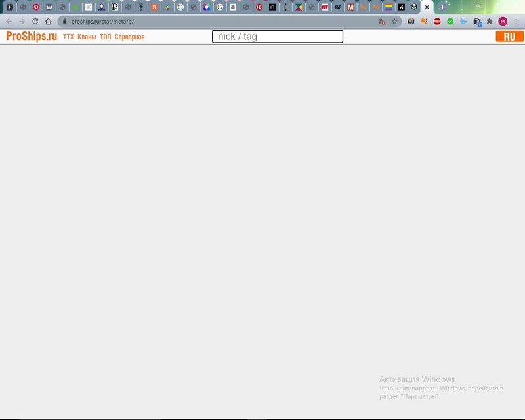Open the Кланы menu item

pyautogui.click(x=86, y=37)
